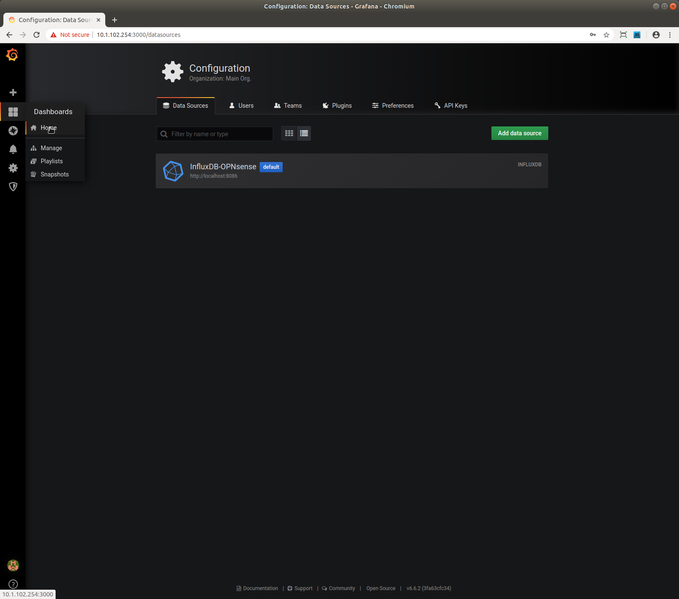Switch to the Teams tab
The height and width of the screenshot is (599, 679).
[x=288, y=106]
